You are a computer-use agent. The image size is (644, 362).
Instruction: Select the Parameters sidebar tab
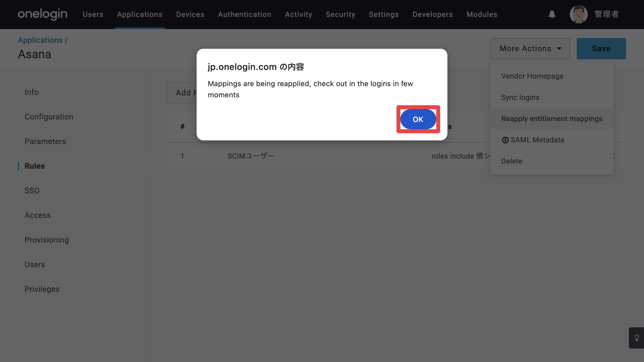[x=45, y=141]
